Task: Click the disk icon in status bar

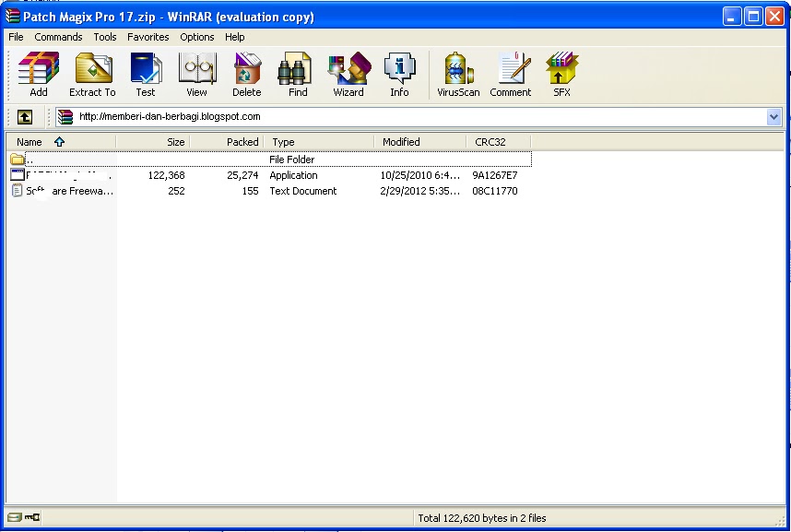Action: [15, 517]
